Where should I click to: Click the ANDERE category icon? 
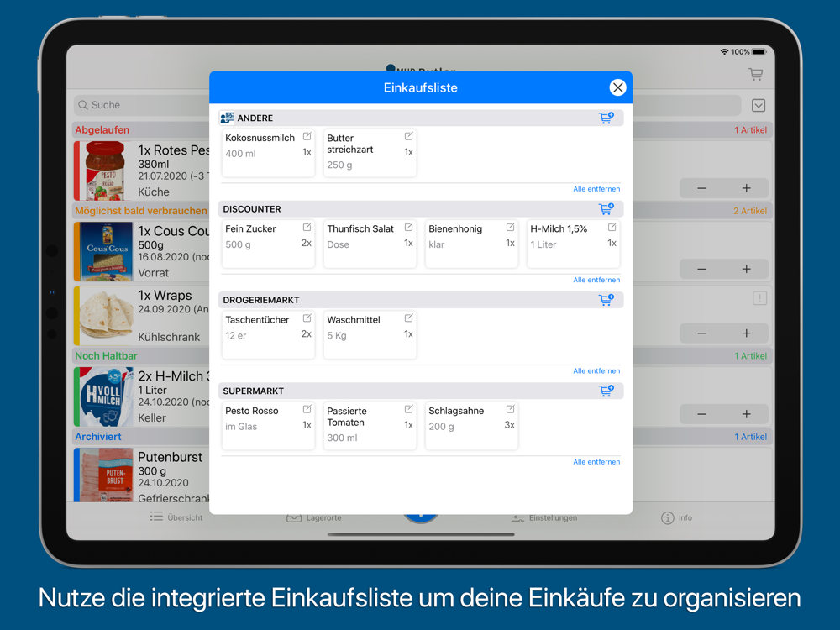pos(227,118)
